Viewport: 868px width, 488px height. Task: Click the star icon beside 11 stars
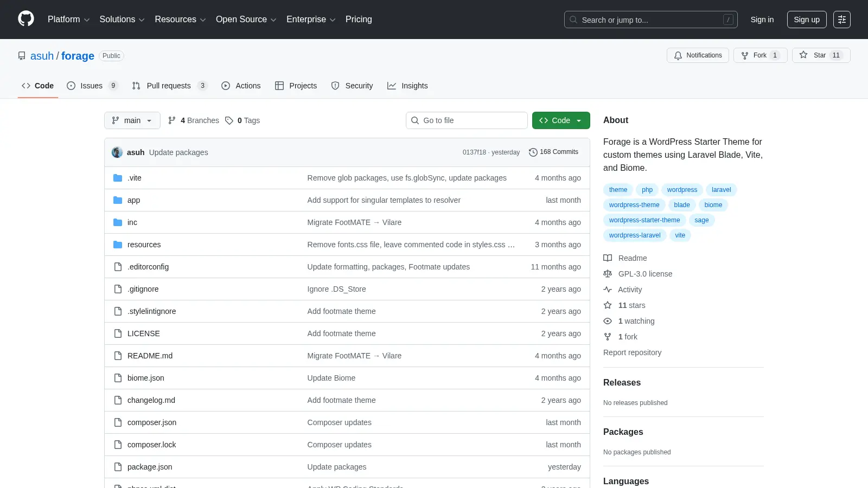coord(608,305)
